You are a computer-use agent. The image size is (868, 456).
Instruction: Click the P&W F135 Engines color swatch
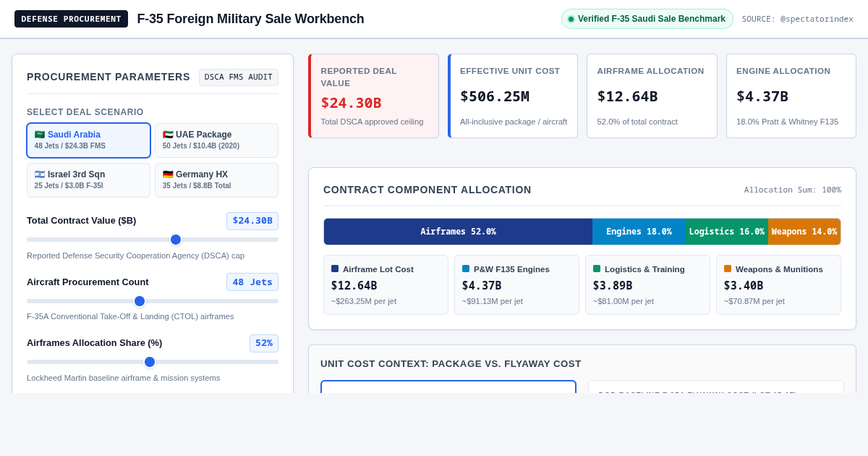[466, 269]
